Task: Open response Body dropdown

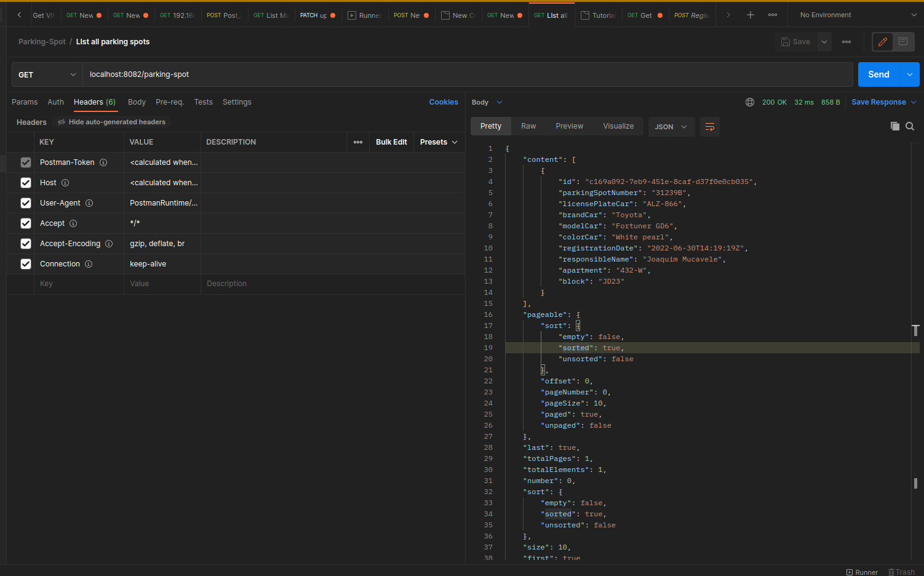Action: coord(487,102)
